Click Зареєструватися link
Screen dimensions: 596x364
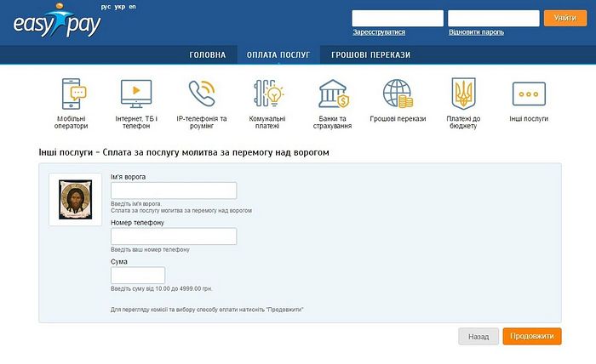coord(379,32)
